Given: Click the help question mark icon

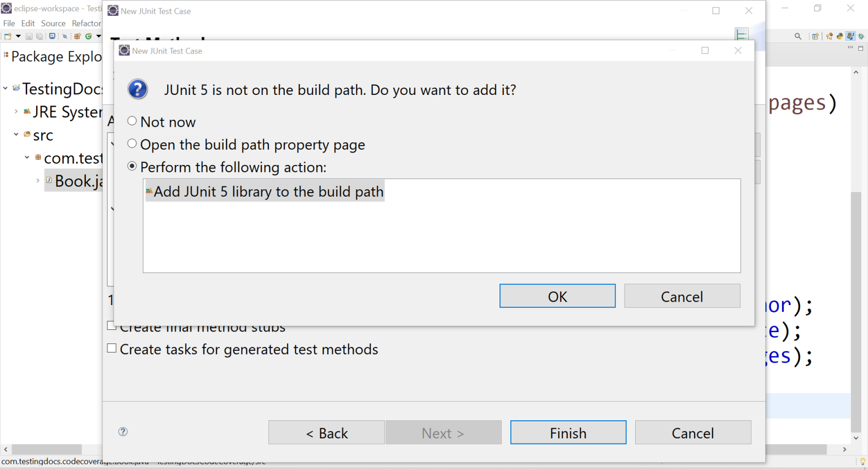Looking at the screenshot, I should pos(123,432).
